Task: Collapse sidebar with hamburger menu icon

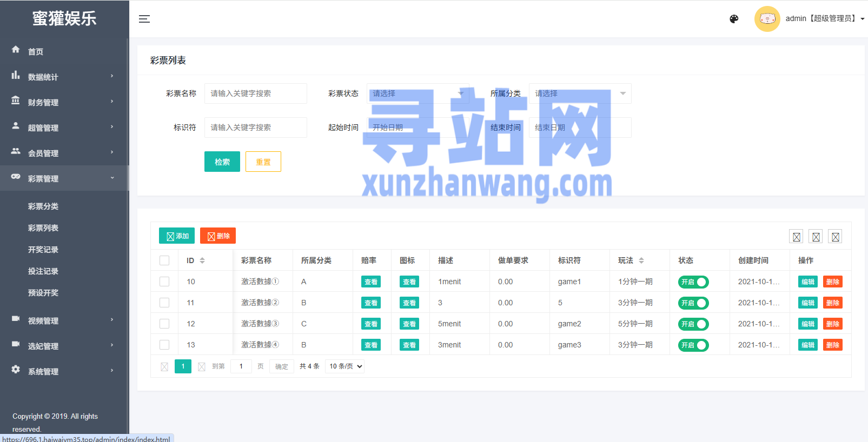Action: pyautogui.click(x=144, y=19)
